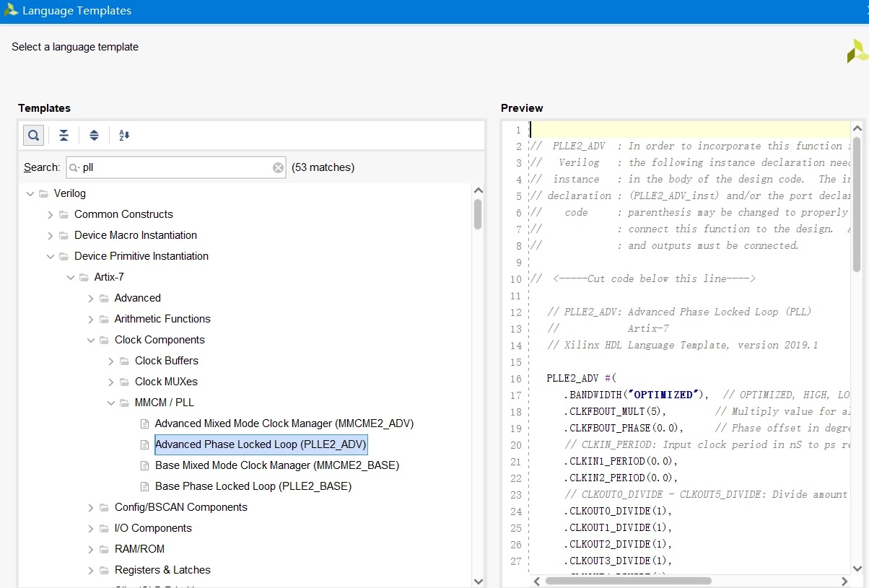Click the PLLE2_ADV template file icon
The height and width of the screenshot is (588, 869).
coord(144,444)
